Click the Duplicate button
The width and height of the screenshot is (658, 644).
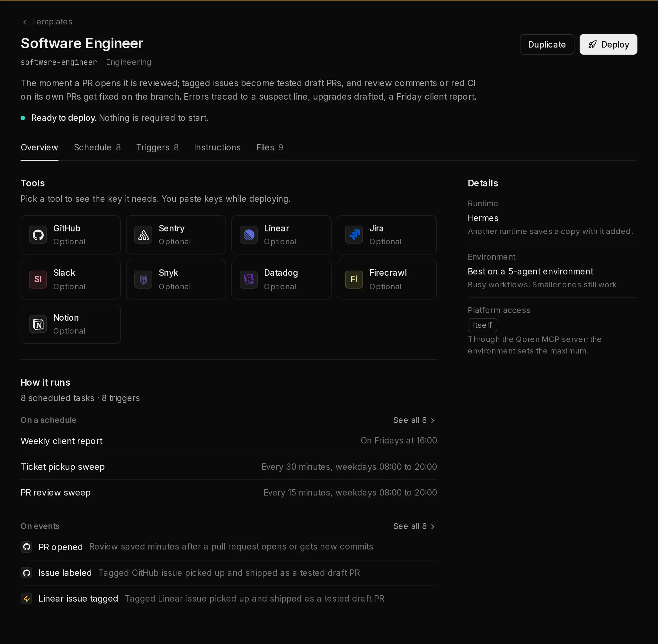pos(547,44)
